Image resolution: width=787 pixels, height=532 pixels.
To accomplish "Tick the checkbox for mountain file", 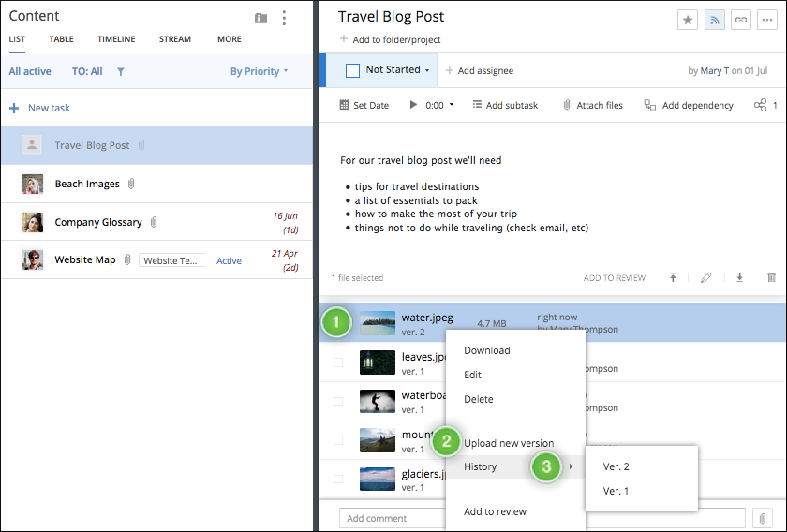I will click(338, 440).
